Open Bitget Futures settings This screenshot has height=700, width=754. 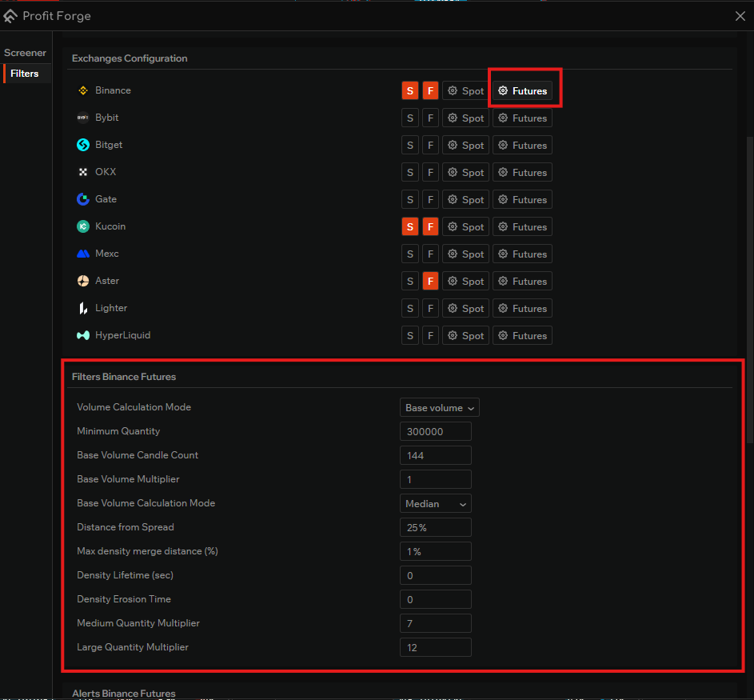click(x=522, y=146)
